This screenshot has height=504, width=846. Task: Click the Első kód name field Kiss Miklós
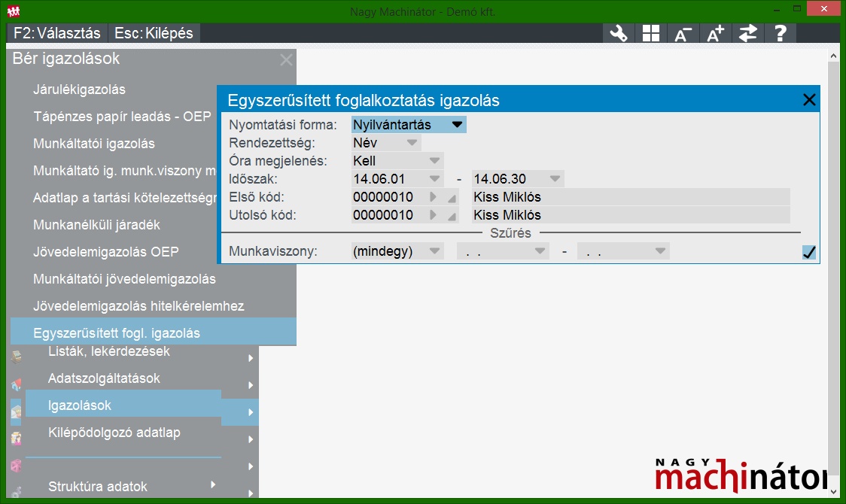tap(631, 197)
